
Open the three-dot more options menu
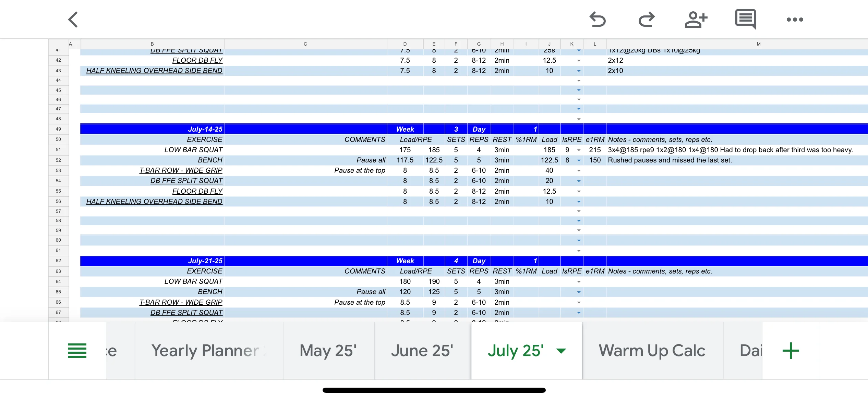(795, 20)
